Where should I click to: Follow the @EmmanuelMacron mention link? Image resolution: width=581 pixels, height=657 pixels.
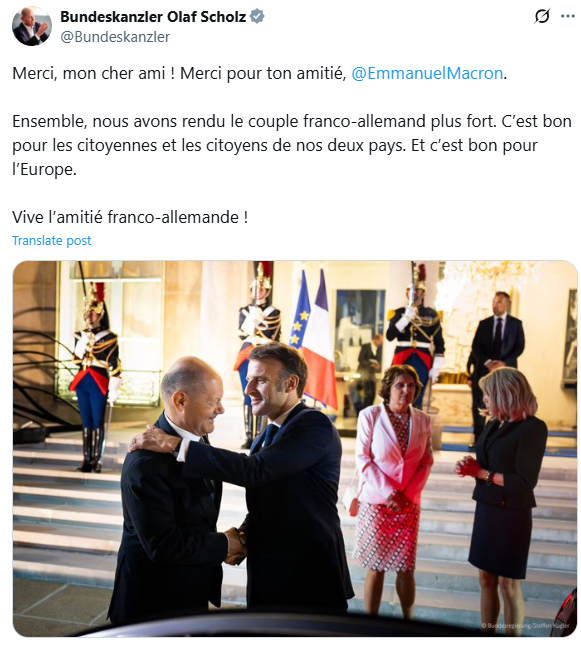pyautogui.click(x=427, y=73)
